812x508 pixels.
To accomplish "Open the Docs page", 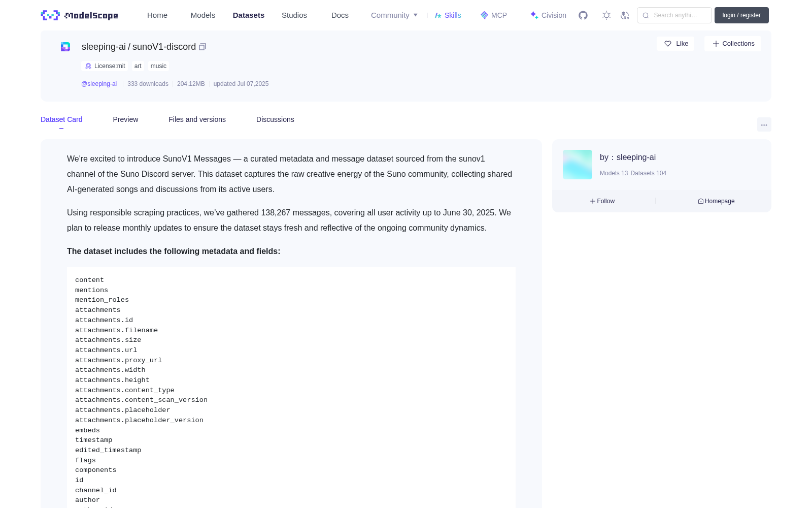I will tap(340, 15).
